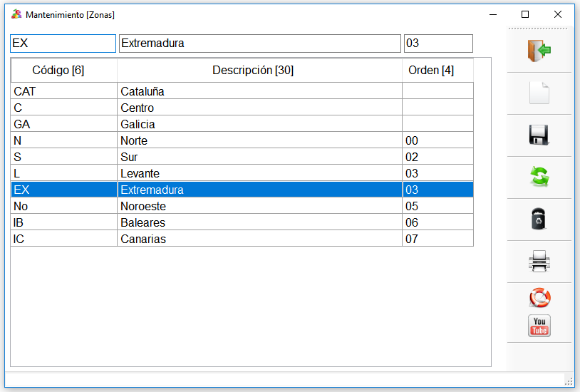Select the Levante description cell
This screenshot has width=580, height=392.
click(x=259, y=173)
